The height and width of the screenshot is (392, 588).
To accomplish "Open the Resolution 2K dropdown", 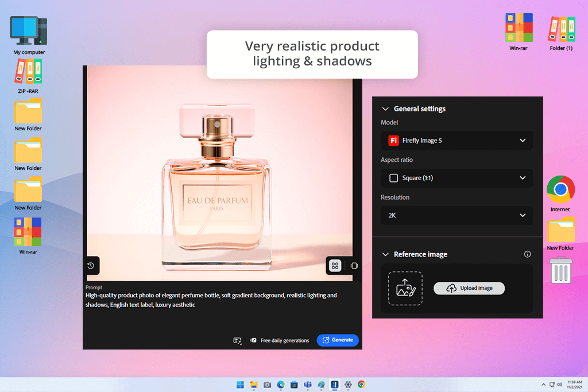I will tap(457, 215).
